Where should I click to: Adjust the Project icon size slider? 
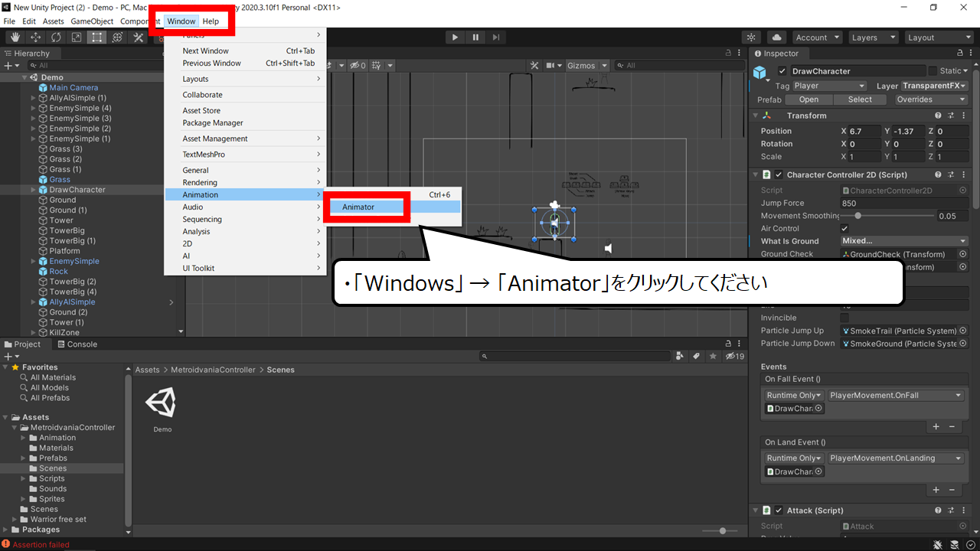[x=722, y=530]
